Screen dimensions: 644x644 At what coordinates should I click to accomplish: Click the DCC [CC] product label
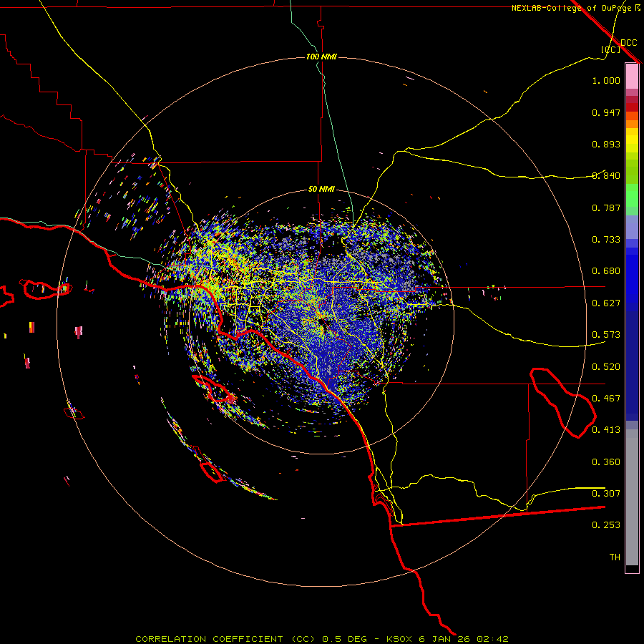click(x=619, y=46)
